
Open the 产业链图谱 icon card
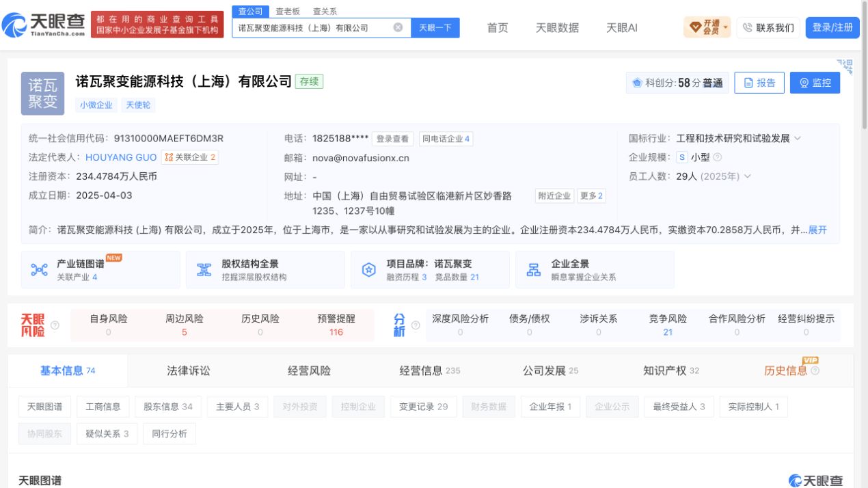100,270
